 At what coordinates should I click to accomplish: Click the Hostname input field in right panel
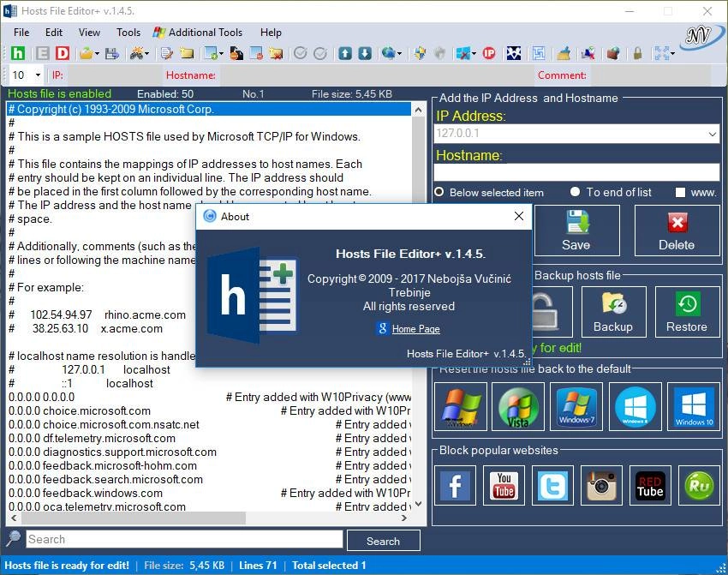[x=576, y=172]
